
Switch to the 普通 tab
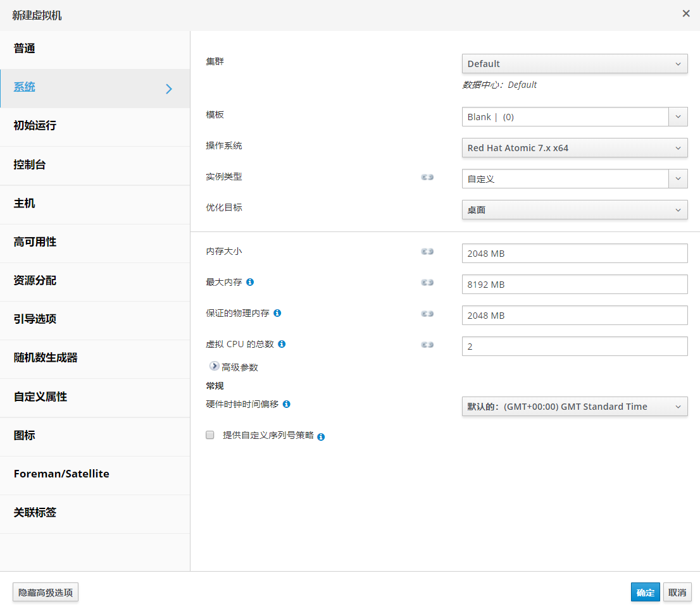pyautogui.click(x=95, y=49)
